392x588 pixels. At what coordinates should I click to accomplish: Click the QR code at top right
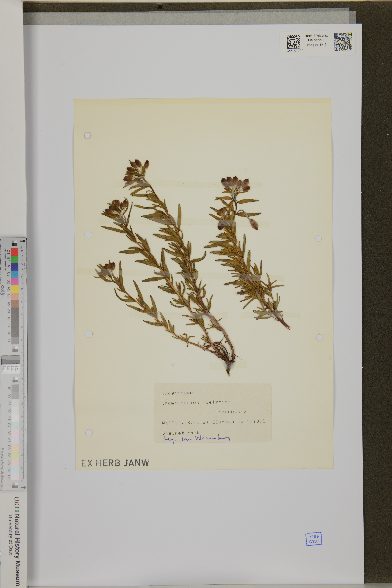[x=343, y=42]
